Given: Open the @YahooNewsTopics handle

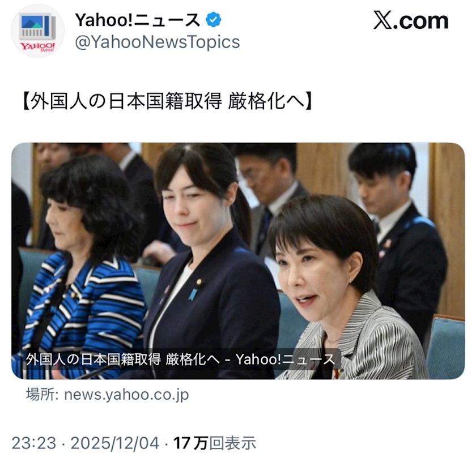Looking at the screenshot, I should tap(158, 42).
